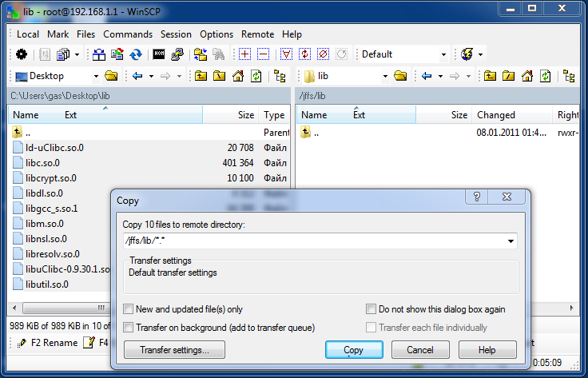Click the Synchronize directories icon

tap(117, 54)
